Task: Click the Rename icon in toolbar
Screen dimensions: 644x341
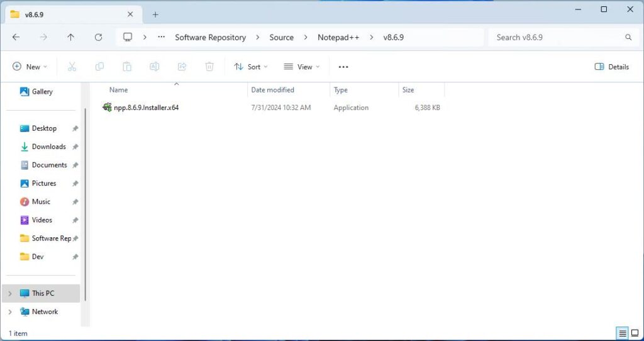Action: (155, 67)
